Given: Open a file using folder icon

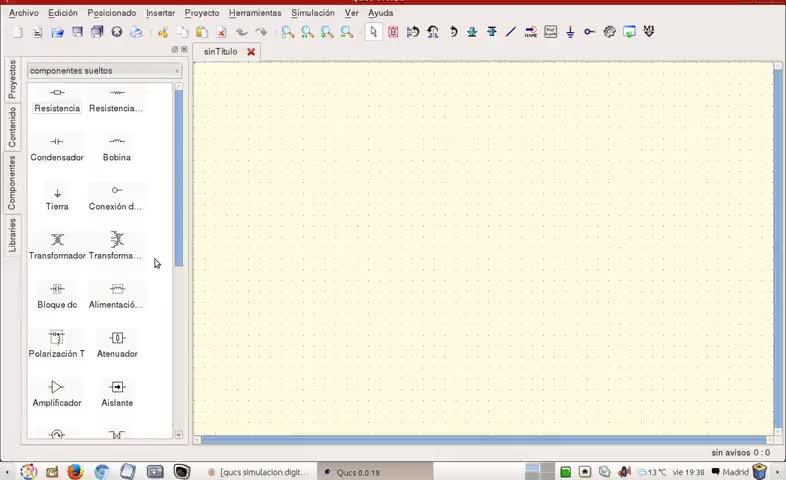Looking at the screenshot, I should 57,33.
